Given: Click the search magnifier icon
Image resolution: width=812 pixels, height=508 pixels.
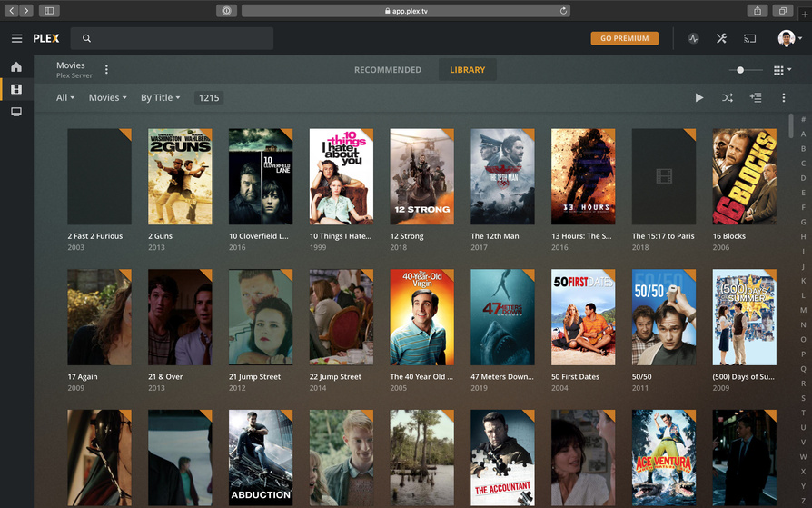Looking at the screenshot, I should 86,38.
